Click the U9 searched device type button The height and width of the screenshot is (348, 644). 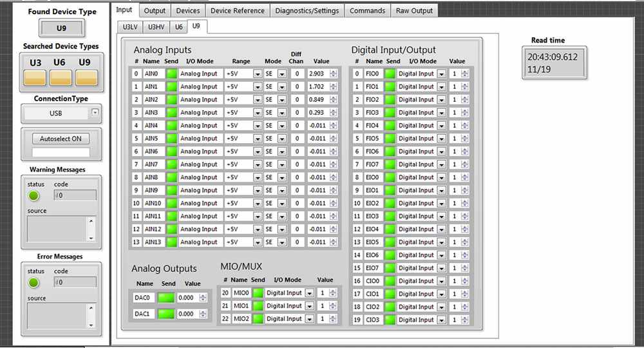coord(86,77)
